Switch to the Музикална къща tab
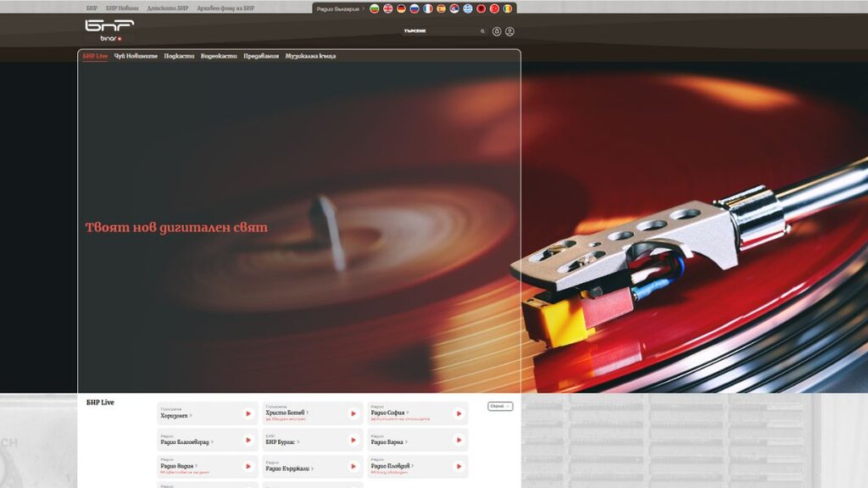868x488 pixels. pyautogui.click(x=310, y=56)
